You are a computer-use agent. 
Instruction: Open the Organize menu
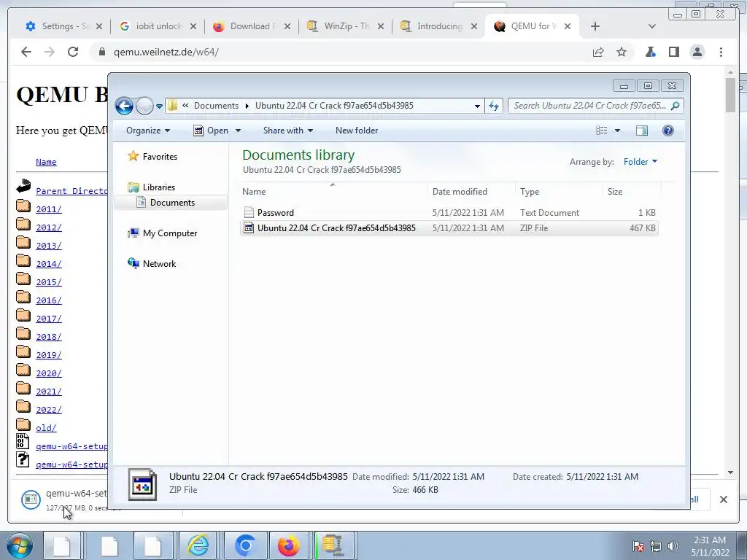(x=147, y=131)
